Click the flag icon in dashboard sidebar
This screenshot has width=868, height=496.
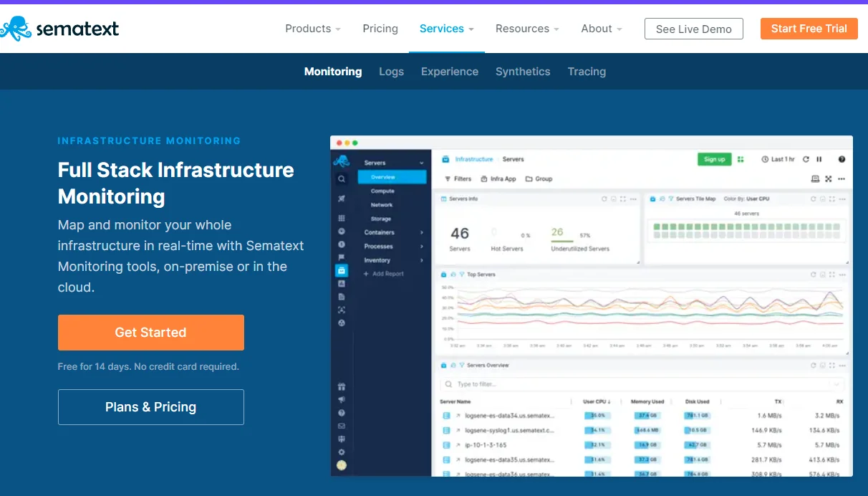(x=342, y=257)
